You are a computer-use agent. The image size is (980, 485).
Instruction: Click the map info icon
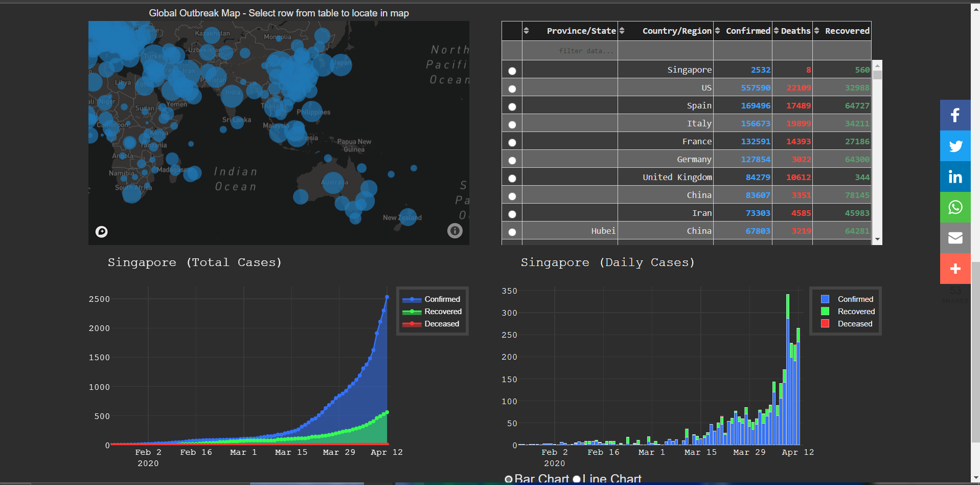point(455,231)
